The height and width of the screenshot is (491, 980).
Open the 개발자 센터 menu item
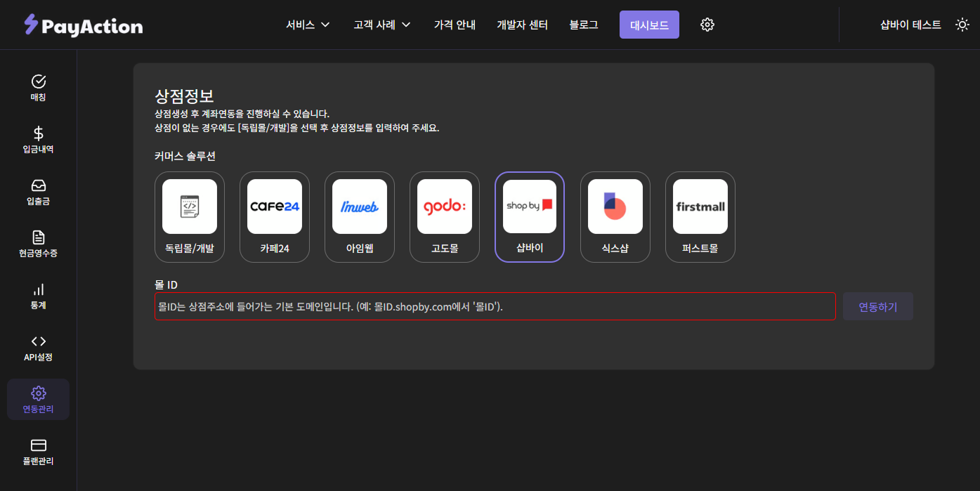[522, 25]
